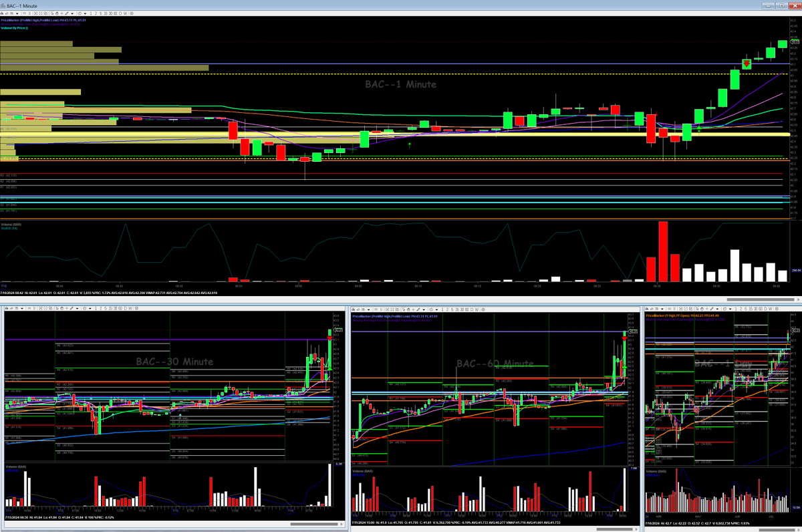802x532 pixels.
Task: Switch BAC 30 Minute chart to 5-minute interval
Action: coord(106,308)
